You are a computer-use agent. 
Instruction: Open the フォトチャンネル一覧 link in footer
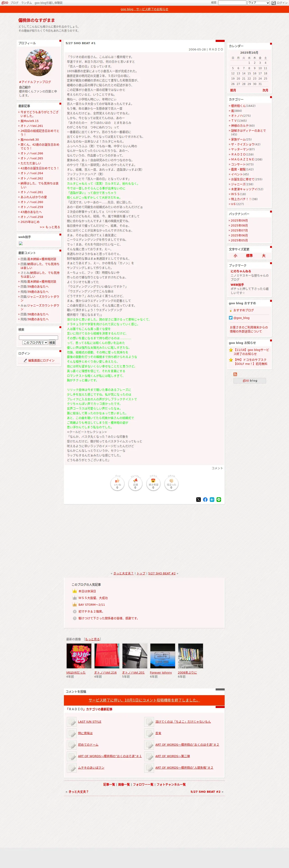click(x=171, y=784)
